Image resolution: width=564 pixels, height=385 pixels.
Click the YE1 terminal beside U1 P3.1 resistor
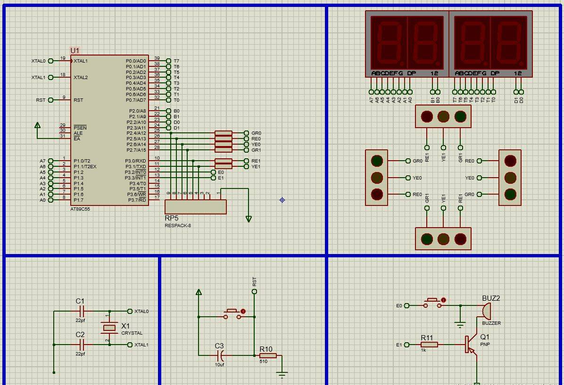click(x=246, y=167)
